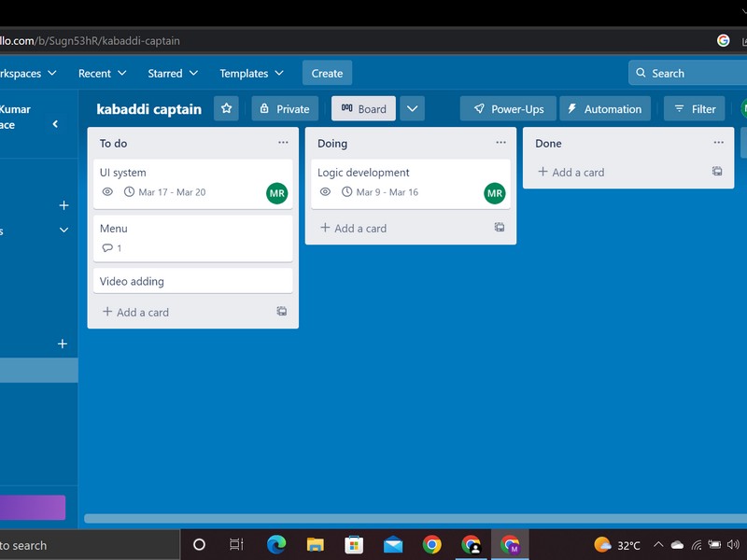The width and height of the screenshot is (747, 560).
Task: Open the To do list actions menu
Action: 283,143
